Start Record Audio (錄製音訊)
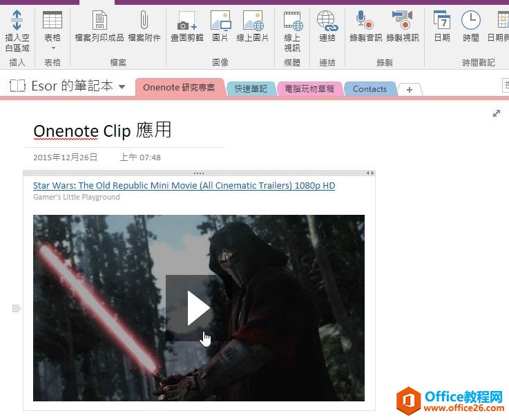 coord(366,27)
